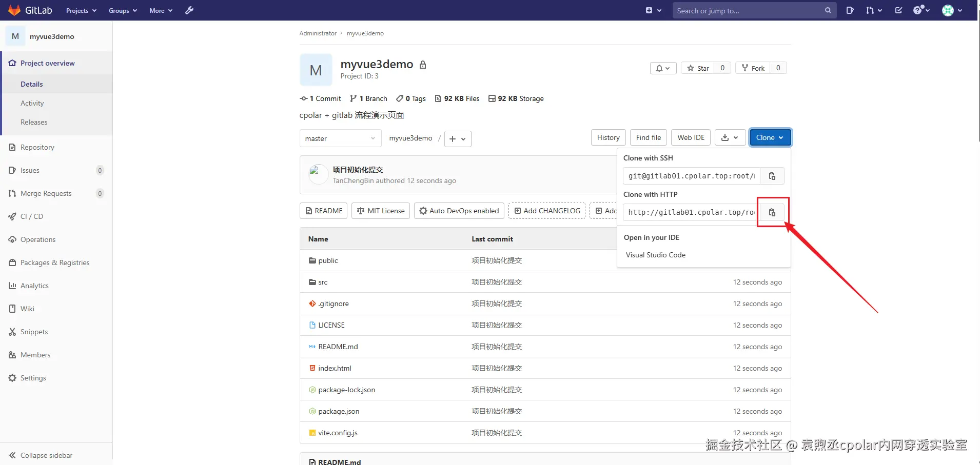This screenshot has width=980, height=465.
Task: Click the Find file button
Action: click(x=649, y=137)
